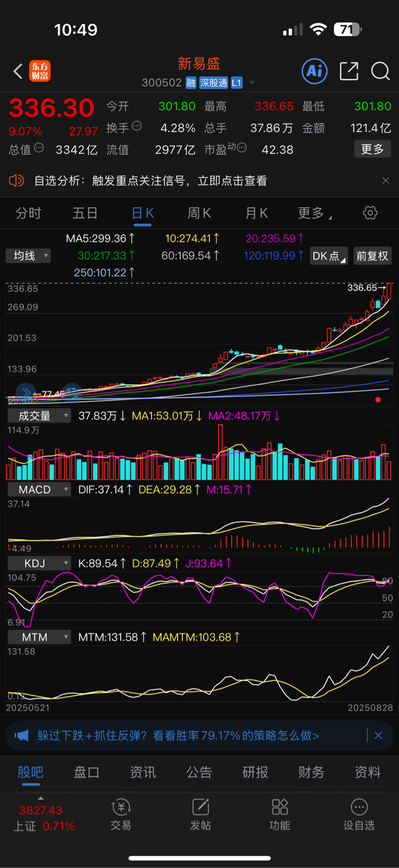The width and height of the screenshot is (399, 868).
Task: Tap the megaphone promo icon
Action: (21, 735)
